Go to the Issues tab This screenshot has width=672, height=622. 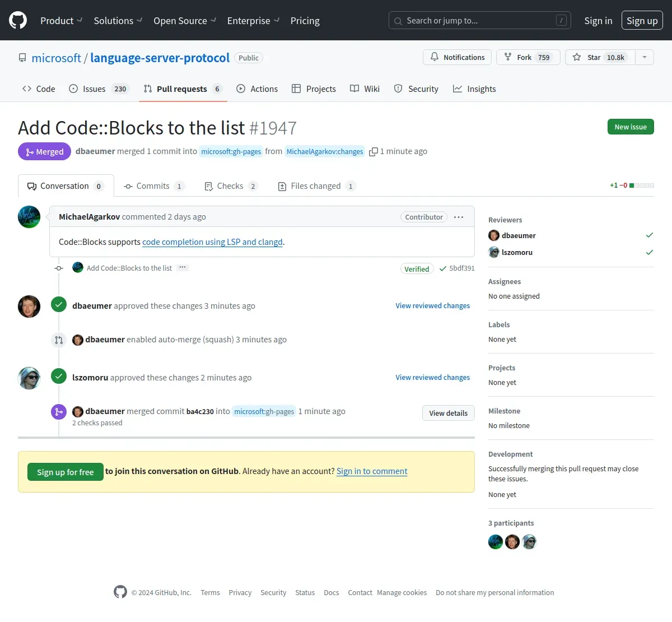(99, 89)
